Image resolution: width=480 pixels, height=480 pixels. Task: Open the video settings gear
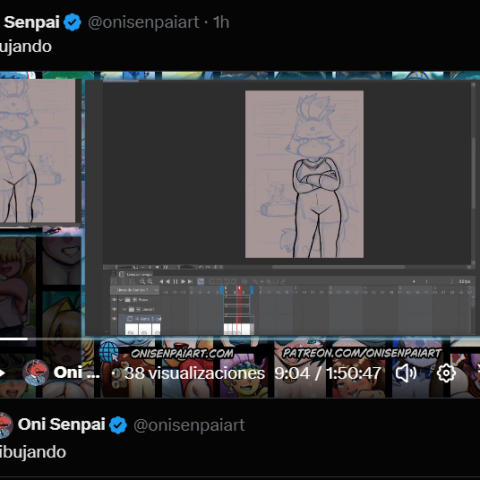pyautogui.click(x=446, y=373)
